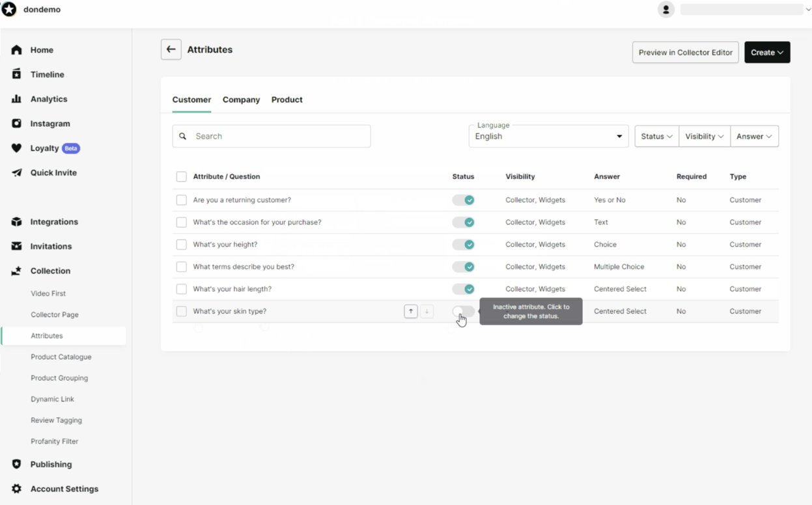Disable the terms describe you status toggle
Image resolution: width=812 pixels, height=505 pixels.
click(464, 267)
